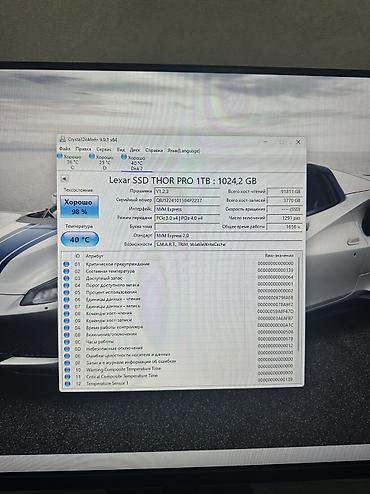Click status icon of Warning Composite Temperature Time row
The height and width of the screenshot is (494, 370).
[x=67, y=370]
